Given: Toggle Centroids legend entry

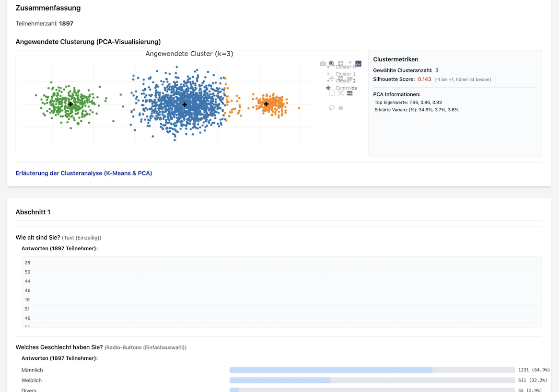Looking at the screenshot, I should pos(346,88).
